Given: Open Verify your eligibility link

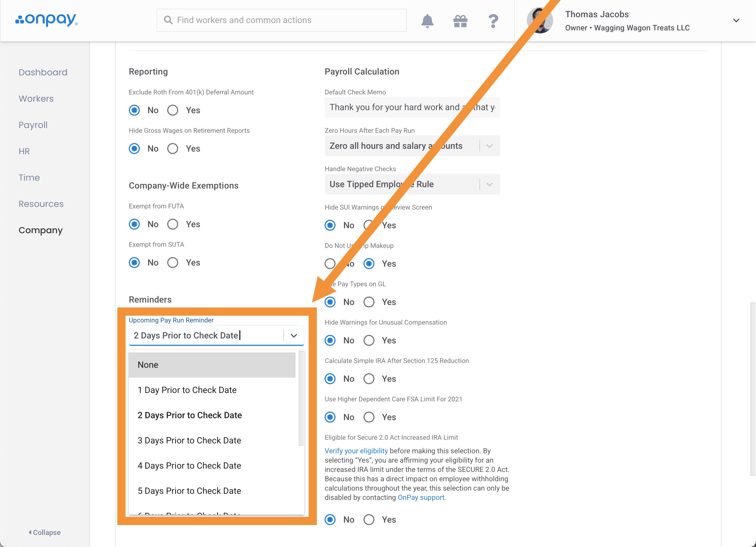Looking at the screenshot, I should tap(356, 451).
